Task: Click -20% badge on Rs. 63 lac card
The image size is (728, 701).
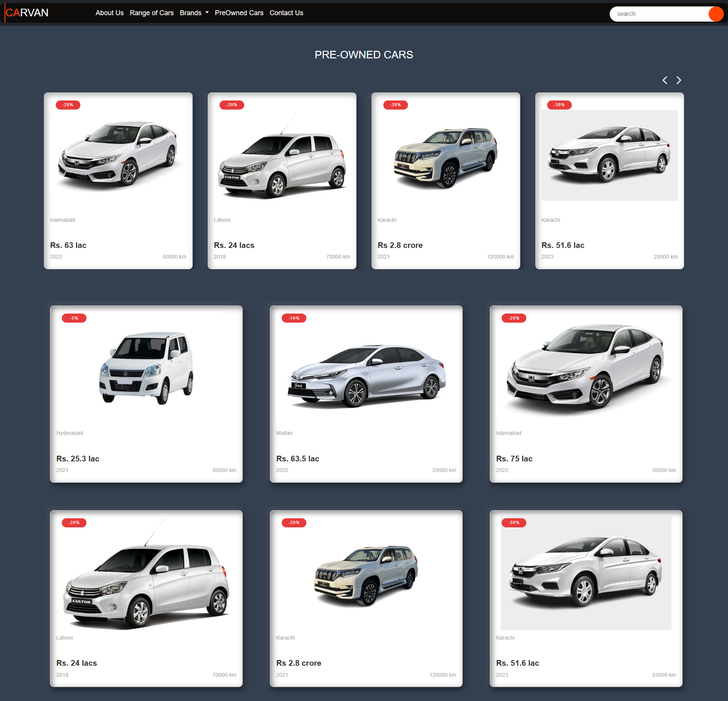Action: (x=68, y=105)
